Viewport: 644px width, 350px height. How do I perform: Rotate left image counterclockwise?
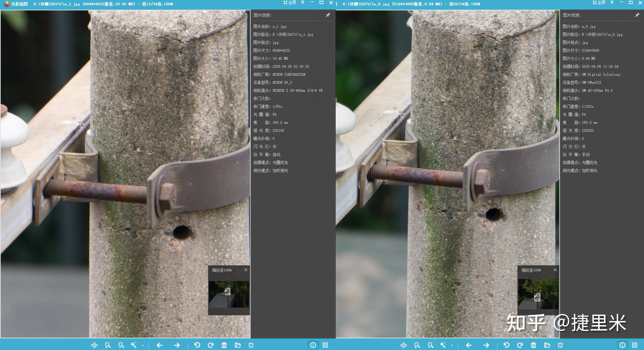click(x=197, y=345)
